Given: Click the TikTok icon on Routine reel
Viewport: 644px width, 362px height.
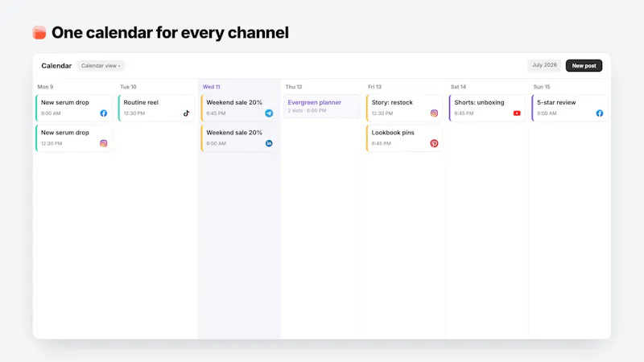Looking at the screenshot, I should pyautogui.click(x=187, y=113).
